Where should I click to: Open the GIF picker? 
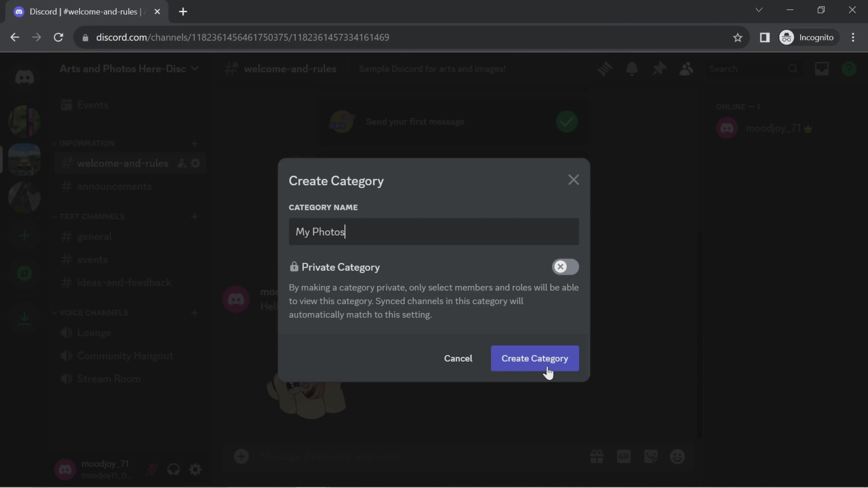click(624, 457)
